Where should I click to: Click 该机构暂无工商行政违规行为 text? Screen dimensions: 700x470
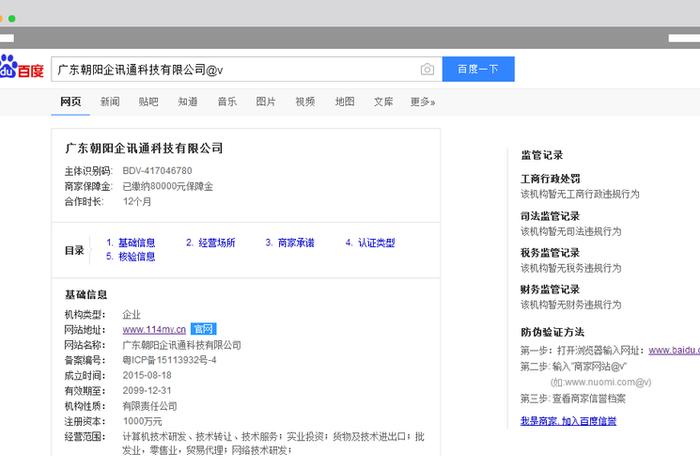click(x=580, y=194)
